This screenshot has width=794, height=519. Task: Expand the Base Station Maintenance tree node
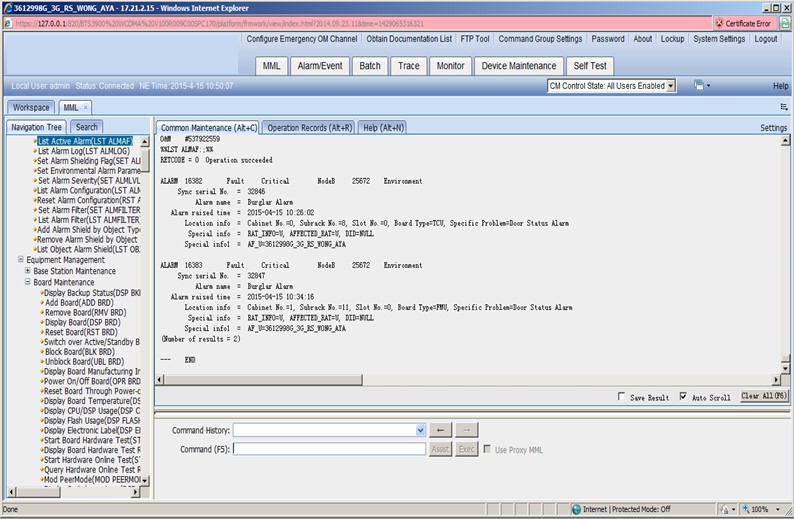[28, 271]
